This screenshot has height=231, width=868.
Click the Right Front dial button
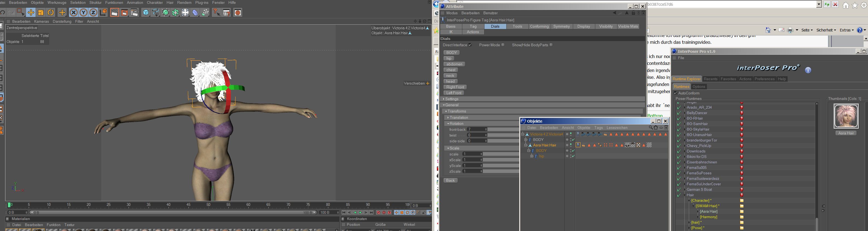coord(455,87)
